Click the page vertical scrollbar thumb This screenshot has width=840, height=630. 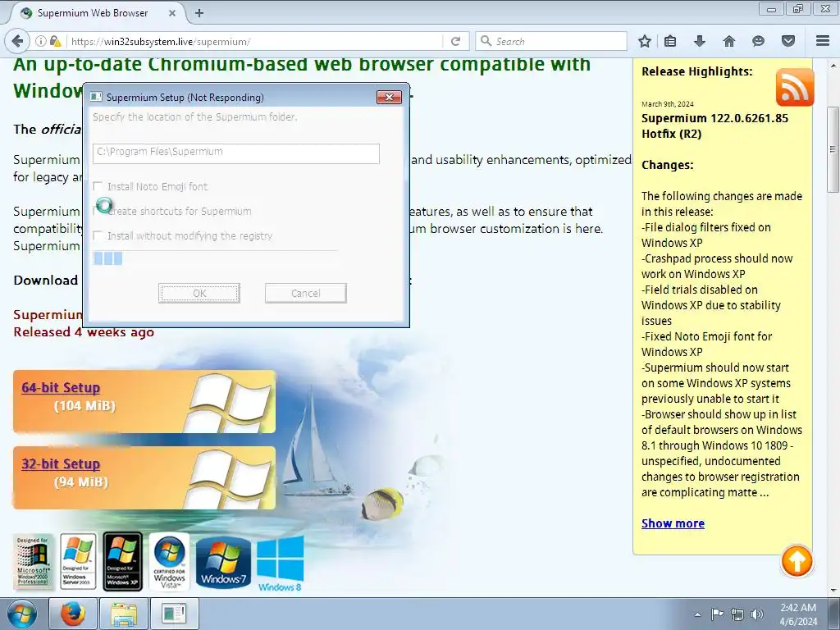(833, 149)
